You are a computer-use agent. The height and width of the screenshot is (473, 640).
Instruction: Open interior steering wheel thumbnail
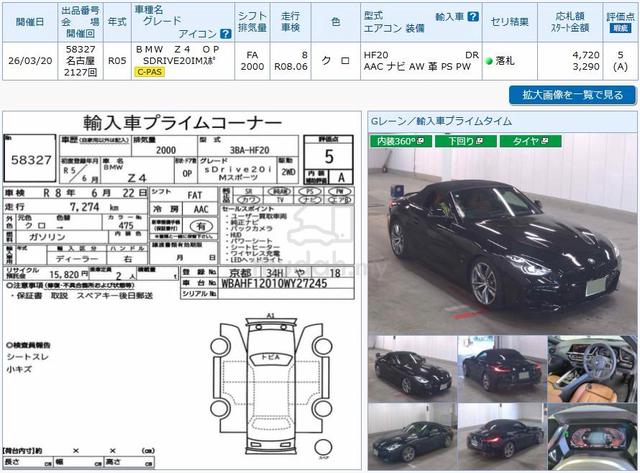[x=592, y=369]
